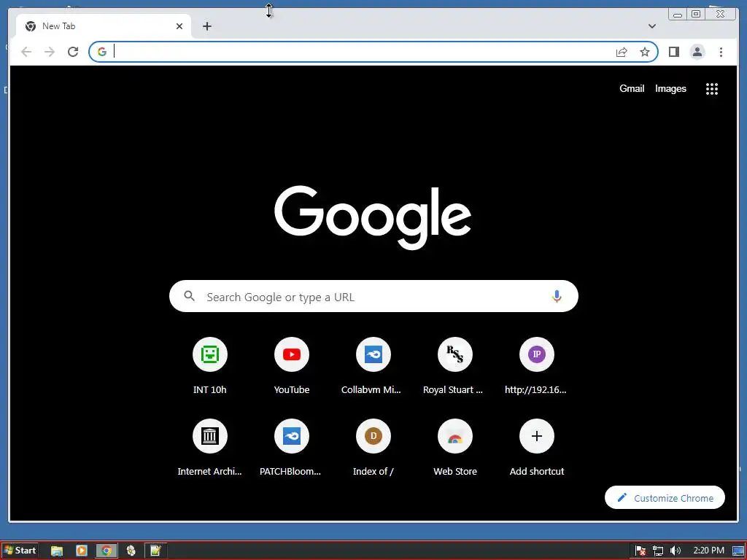Screen dimensions: 747x560
Task: Open the YouTube shortcut
Action: [292, 366]
